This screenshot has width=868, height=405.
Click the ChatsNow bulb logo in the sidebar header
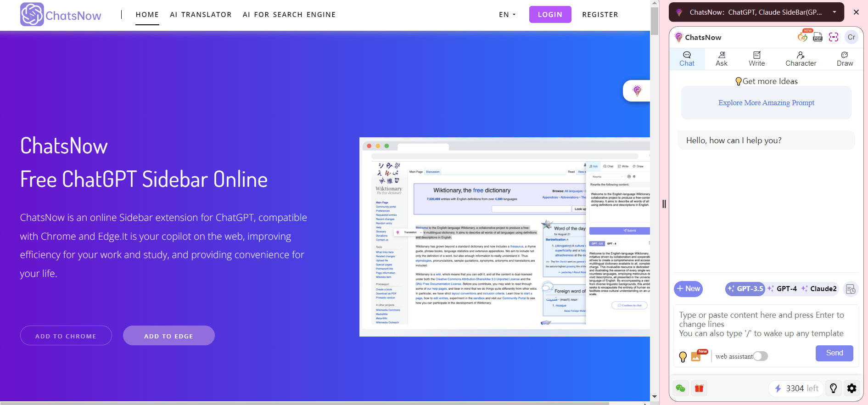pyautogui.click(x=679, y=37)
